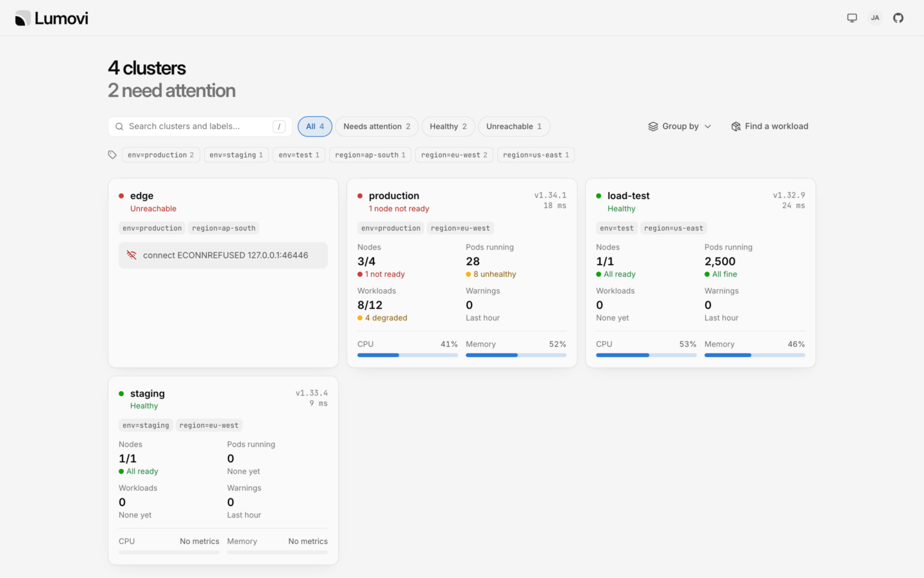This screenshot has width=924, height=578.
Task: Toggle the env=test 1 label filter
Action: (299, 155)
